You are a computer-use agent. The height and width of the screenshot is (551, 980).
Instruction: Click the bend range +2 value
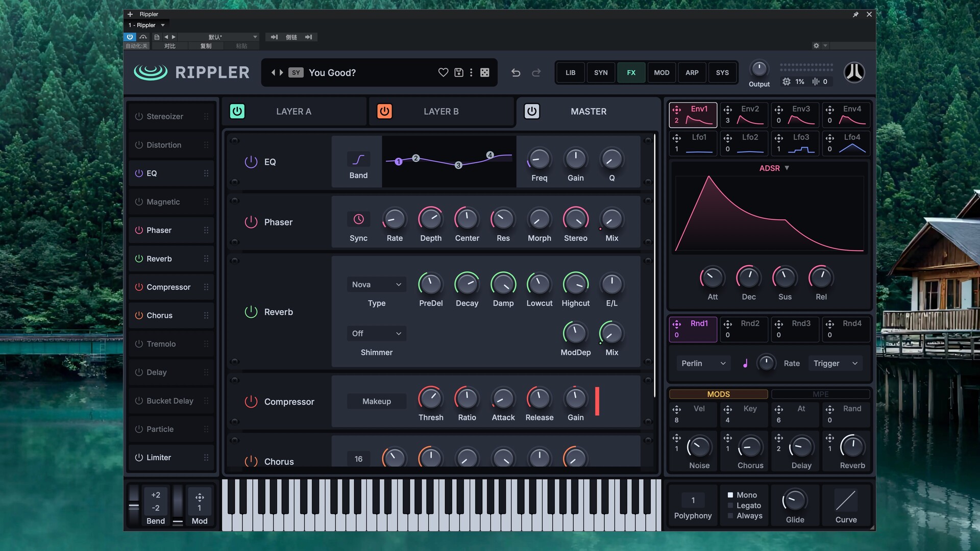pyautogui.click(x=156, y=495)
